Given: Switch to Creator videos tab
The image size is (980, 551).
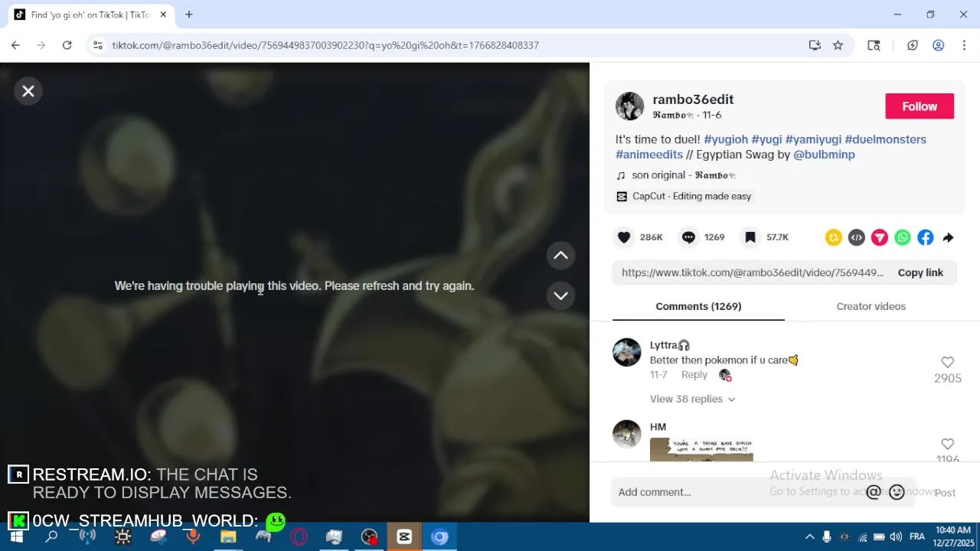Looking at the screenshot, I should click(x=871, y=306).
